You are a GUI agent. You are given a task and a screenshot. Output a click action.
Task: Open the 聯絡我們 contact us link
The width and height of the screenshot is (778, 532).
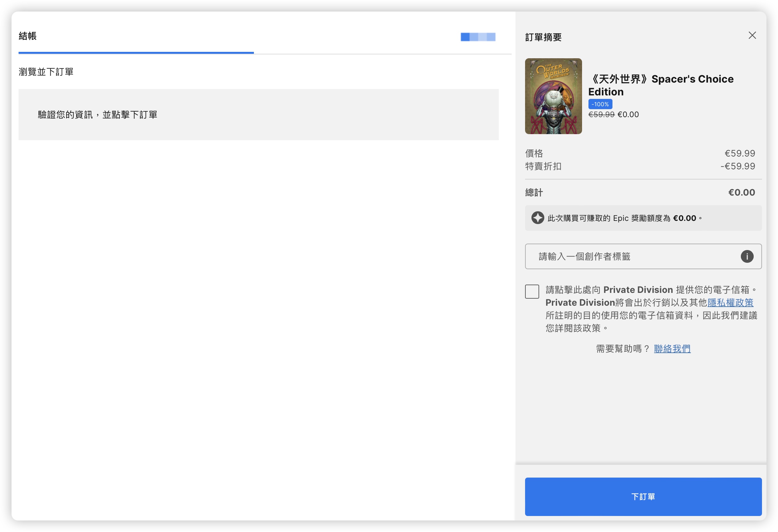pyautogui.click(x=672, y=349)
